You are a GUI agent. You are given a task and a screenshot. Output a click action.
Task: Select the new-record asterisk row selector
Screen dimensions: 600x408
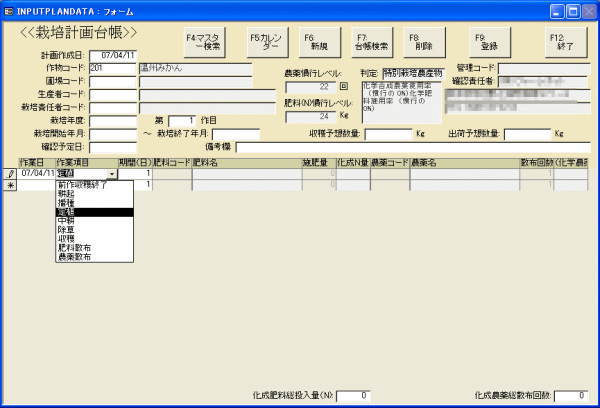(x=10, y=185)
